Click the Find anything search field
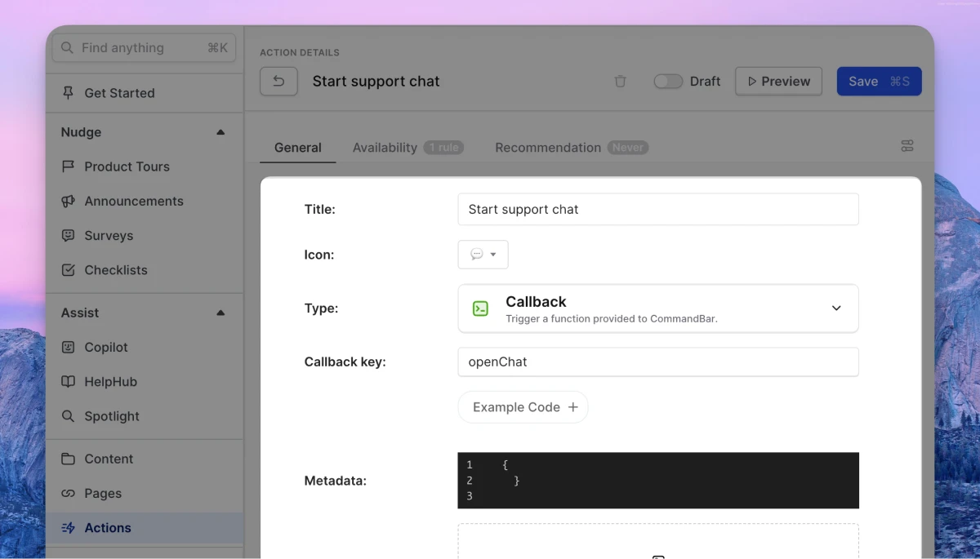 click(x=144, y=48)
